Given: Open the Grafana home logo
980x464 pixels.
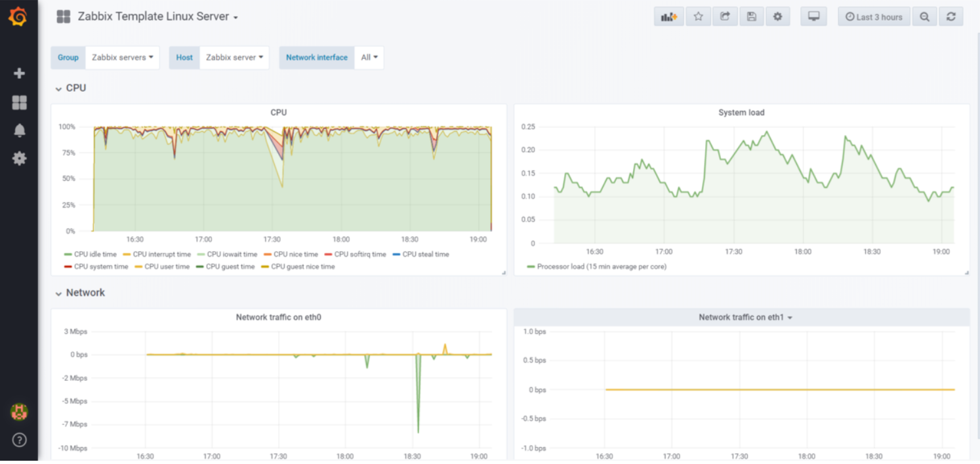Looking at the screenshot, I should (18, 16).
